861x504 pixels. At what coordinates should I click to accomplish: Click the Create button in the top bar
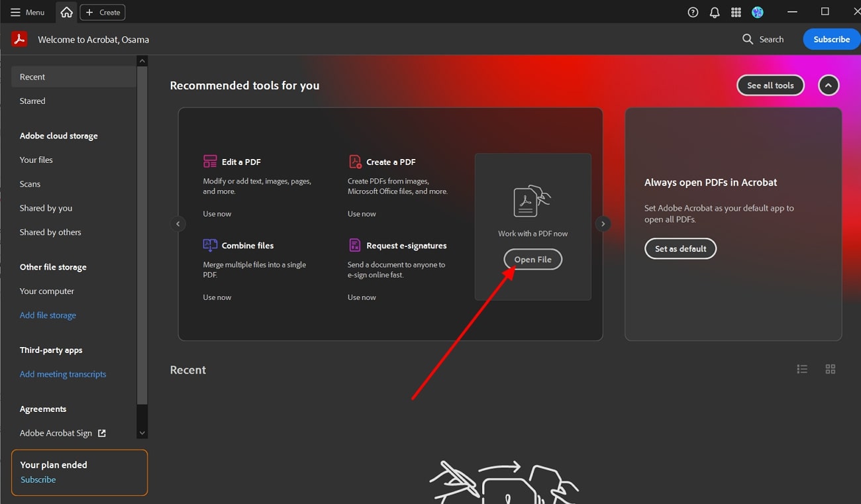pyautogui.click(x=103, y=12)
